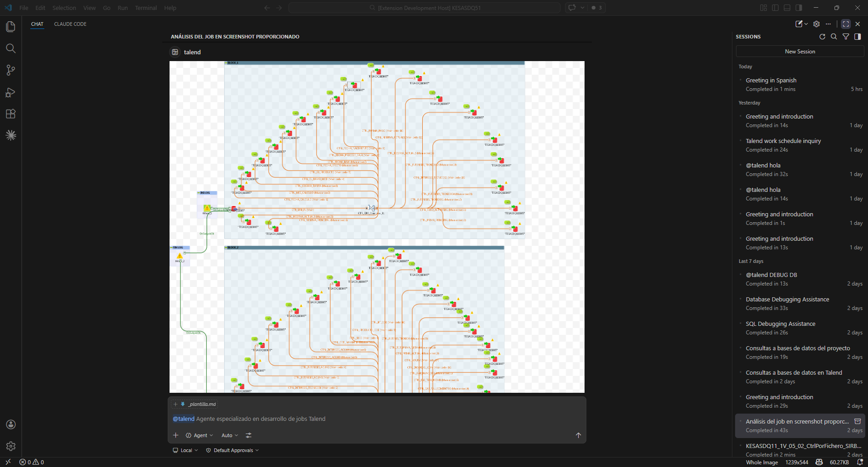Open the SQL Debugging Assistance session
The height and width of the screenshot is (467, 868).
click(x=800, y=328)
